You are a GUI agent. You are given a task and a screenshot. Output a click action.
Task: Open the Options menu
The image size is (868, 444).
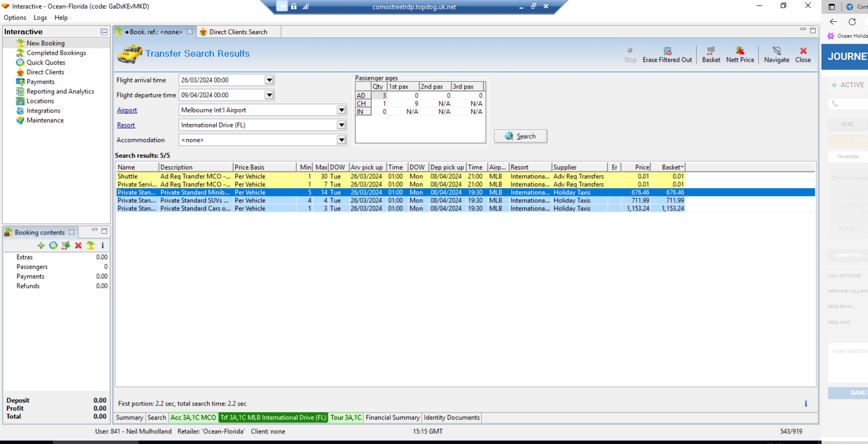(x=15, y=18)
